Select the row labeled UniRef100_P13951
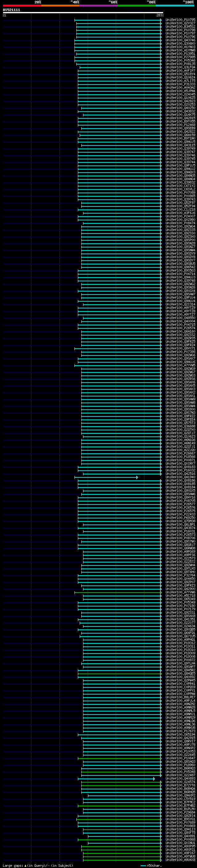 click(180, 54)
